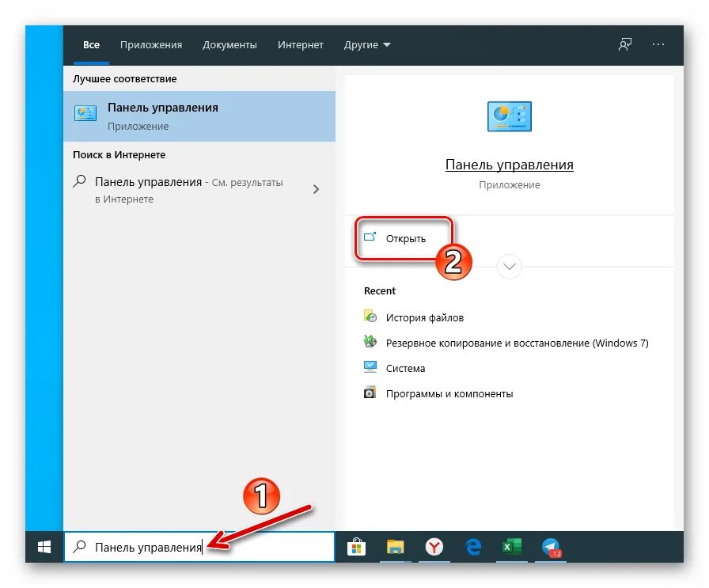Switch to the Интернет tab
Image resolution: width=709 pixels, height=588 pixels.
point(300,45)
